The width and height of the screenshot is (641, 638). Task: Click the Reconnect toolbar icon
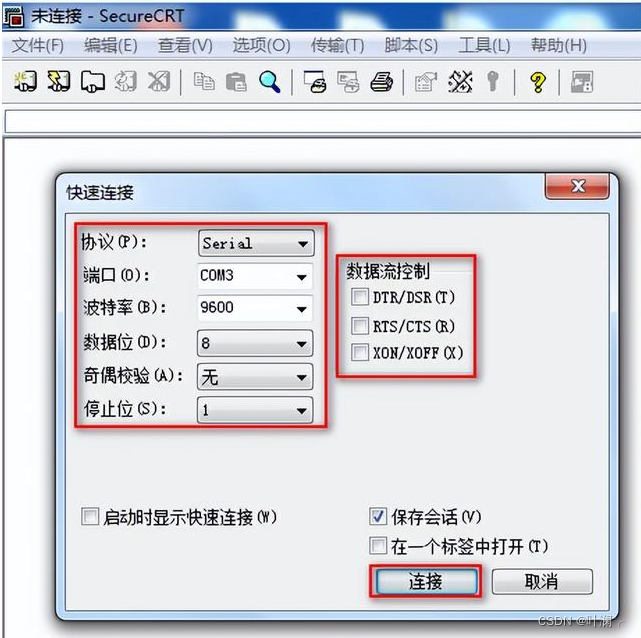[126, 81]
